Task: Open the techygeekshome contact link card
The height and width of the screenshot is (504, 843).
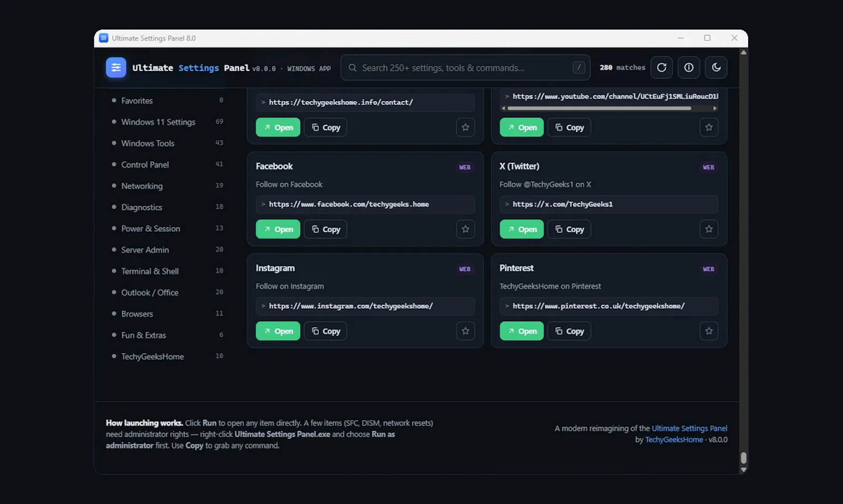Action: click(x=278, y=127)
